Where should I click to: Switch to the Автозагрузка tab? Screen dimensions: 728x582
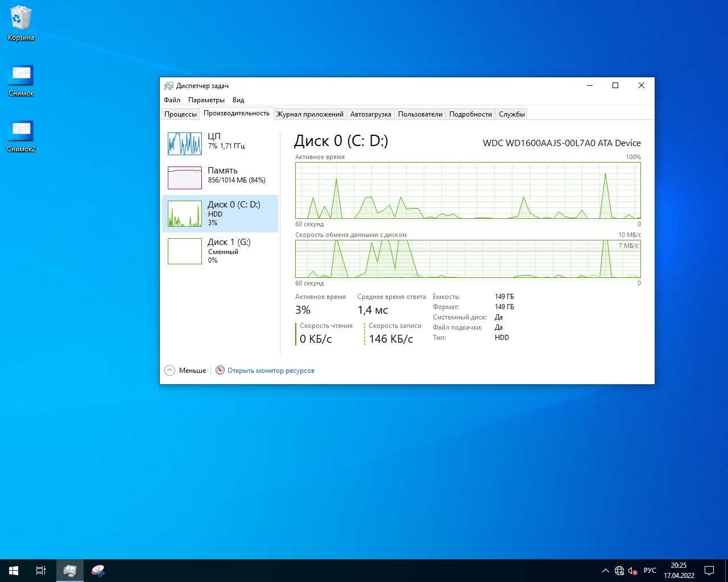[x=371, y=114]
